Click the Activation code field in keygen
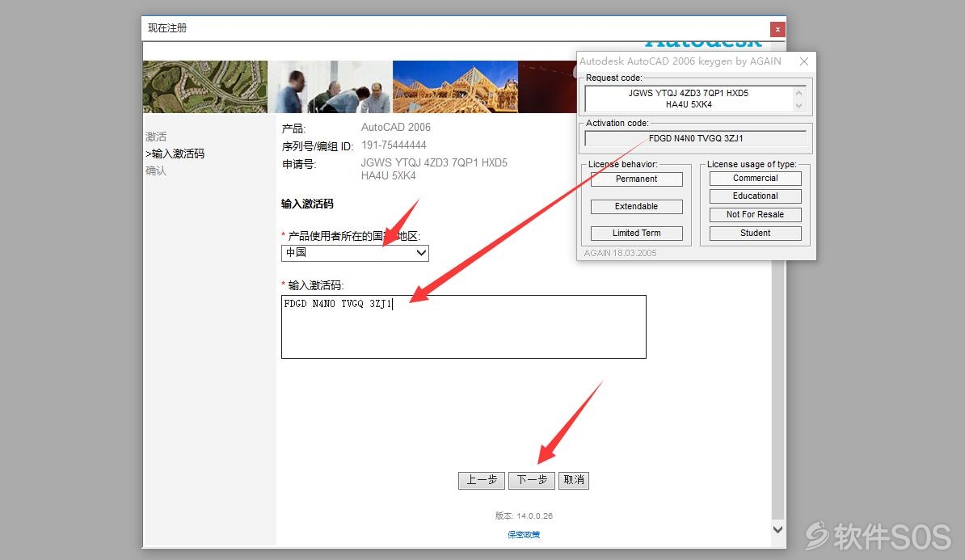 point(695,138)
